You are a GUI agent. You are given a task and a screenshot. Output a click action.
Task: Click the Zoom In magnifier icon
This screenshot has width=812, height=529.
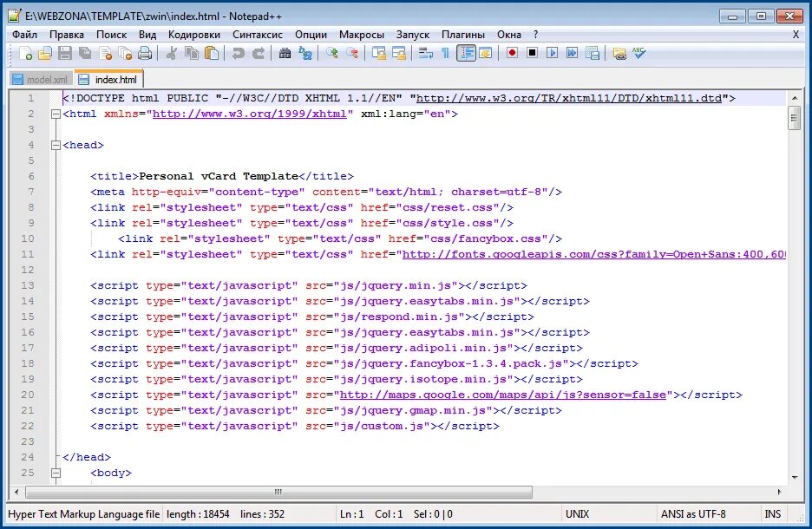[x=332, y=53]
